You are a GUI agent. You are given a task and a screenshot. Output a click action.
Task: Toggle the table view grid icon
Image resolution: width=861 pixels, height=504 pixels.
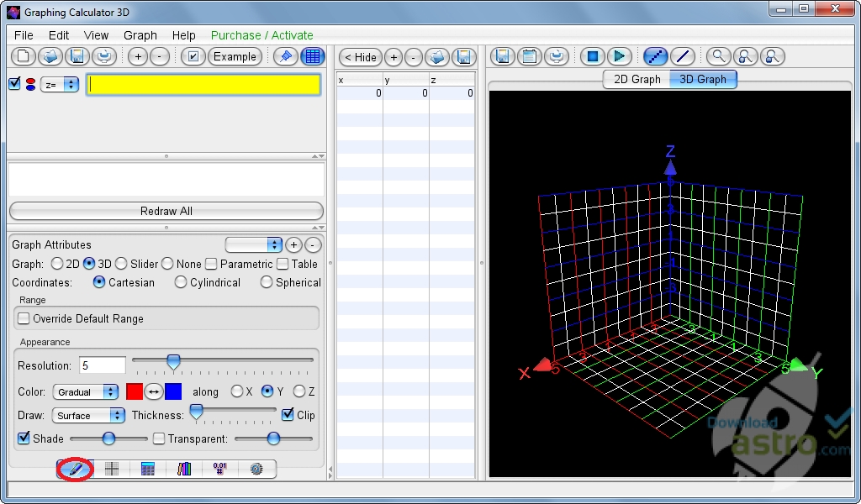click(313, 56)
